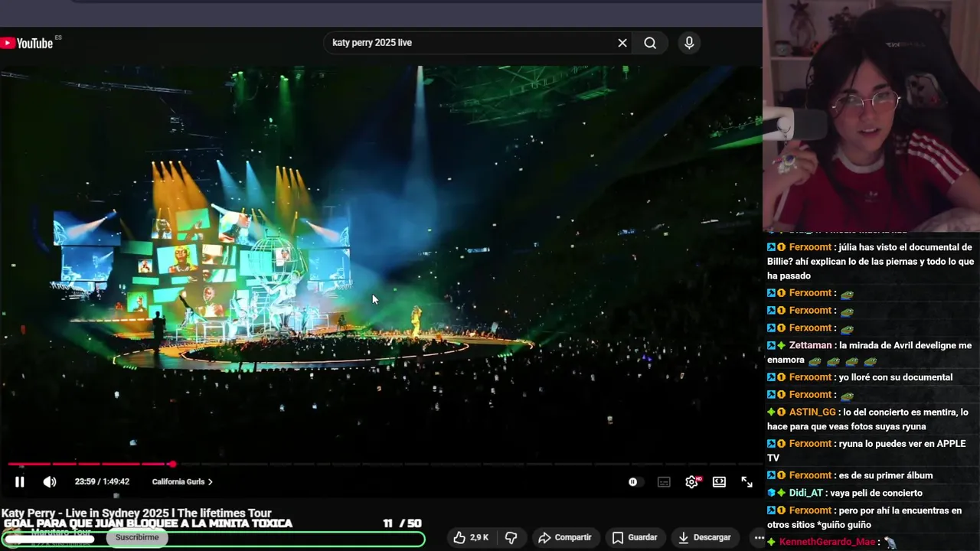Start voice search with the microphone
The image size is (980, 551).
point(689,43)
